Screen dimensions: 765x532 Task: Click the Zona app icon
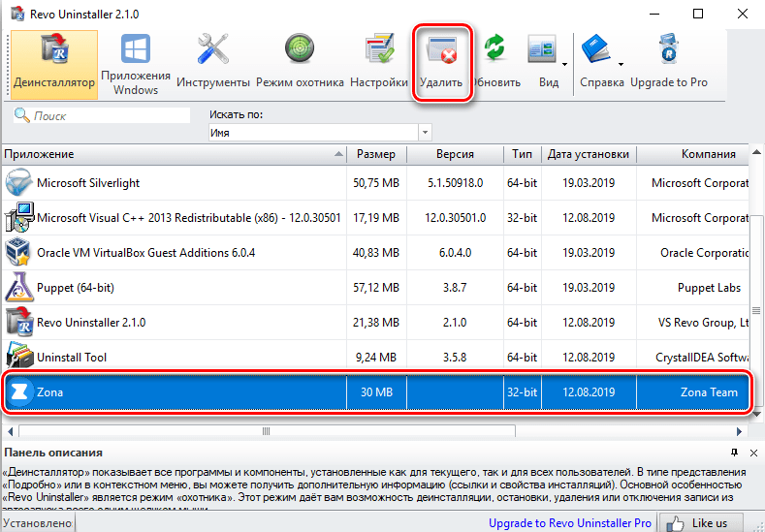tap(19, 392)
